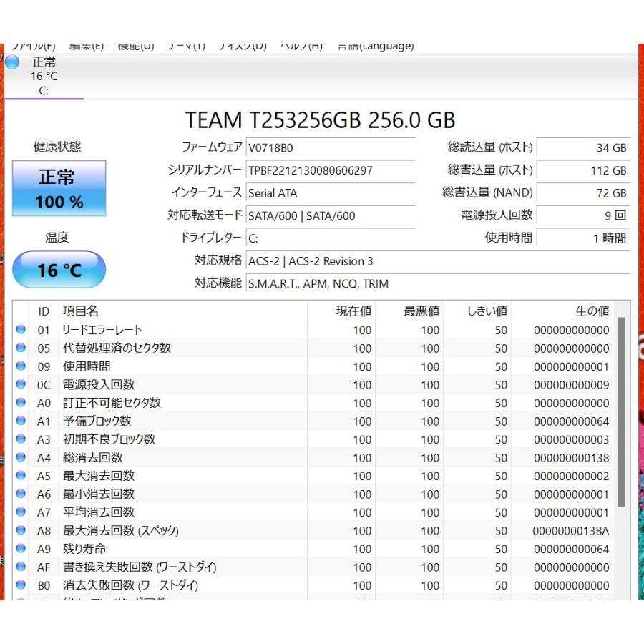Click the blue indicator for 訂正不可能セクタ数

coord(22,403)
